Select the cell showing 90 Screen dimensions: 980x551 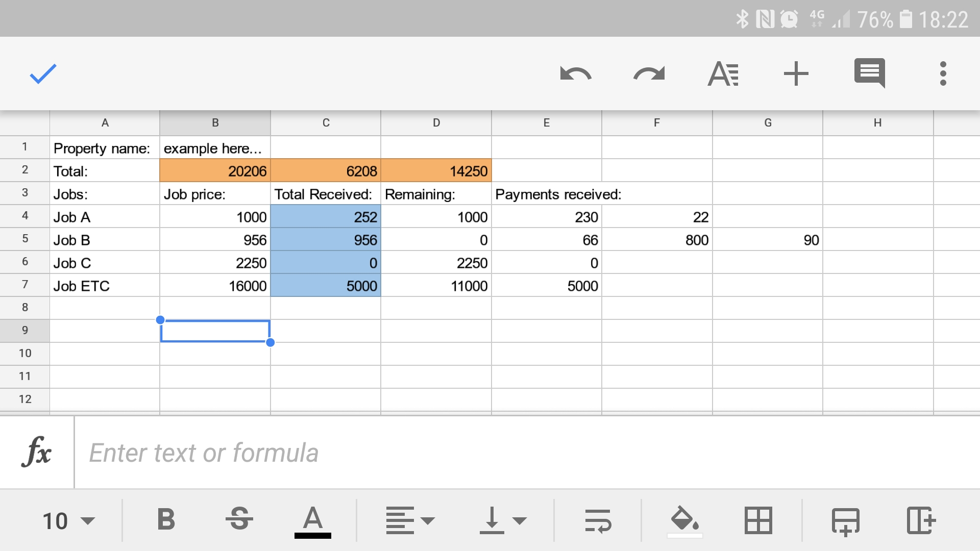[x=768, y=239]
